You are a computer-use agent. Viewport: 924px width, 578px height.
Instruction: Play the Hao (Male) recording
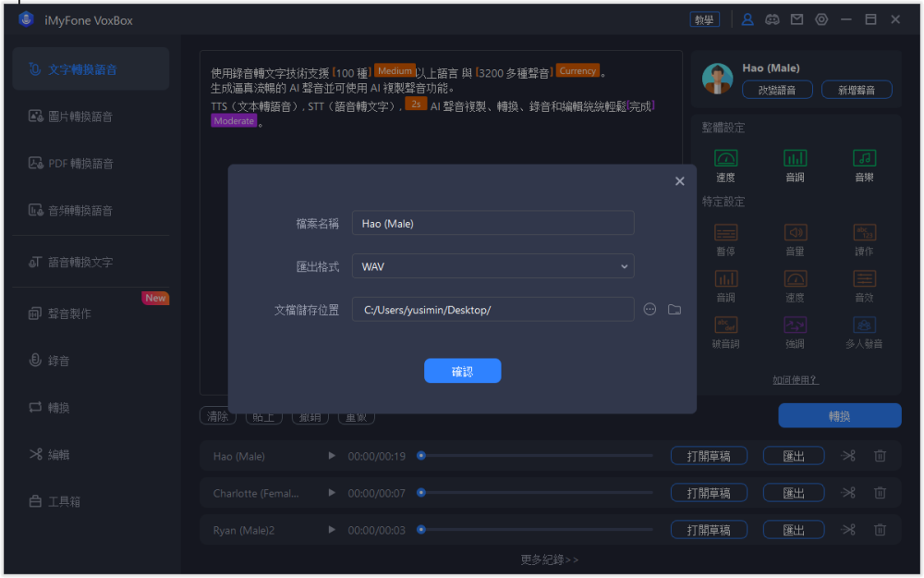(x=332, y=456)
